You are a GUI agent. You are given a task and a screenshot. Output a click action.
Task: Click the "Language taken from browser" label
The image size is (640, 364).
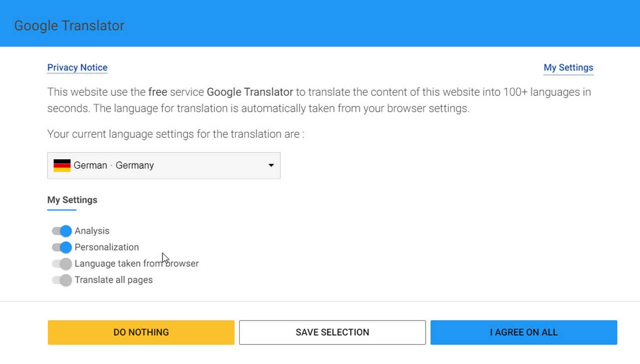(136, 264)
